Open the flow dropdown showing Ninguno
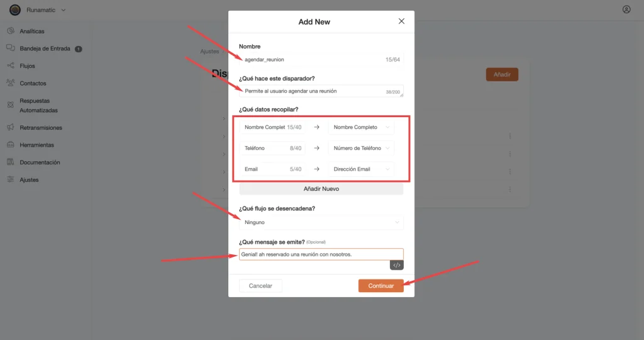 (321, 222)
